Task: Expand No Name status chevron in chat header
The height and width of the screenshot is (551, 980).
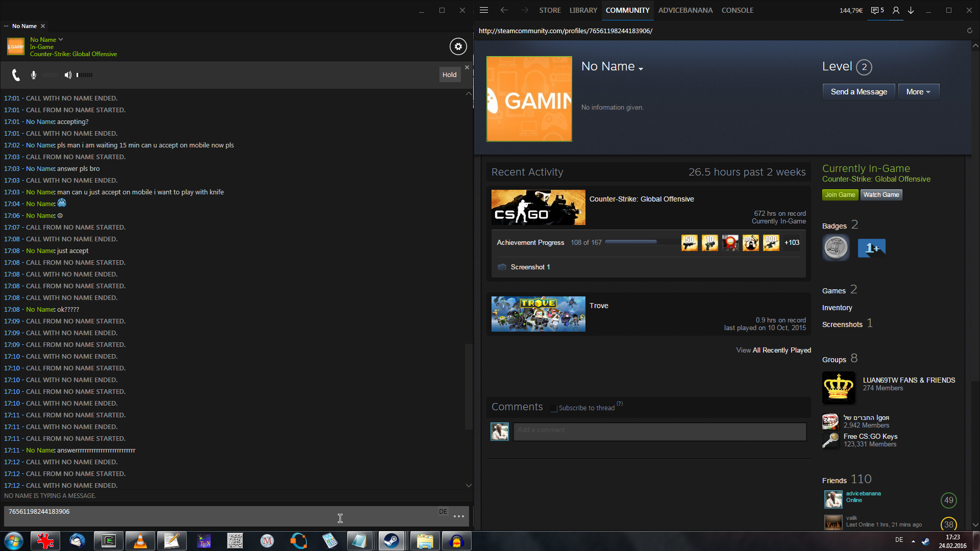Action: [x=61, y=39]
